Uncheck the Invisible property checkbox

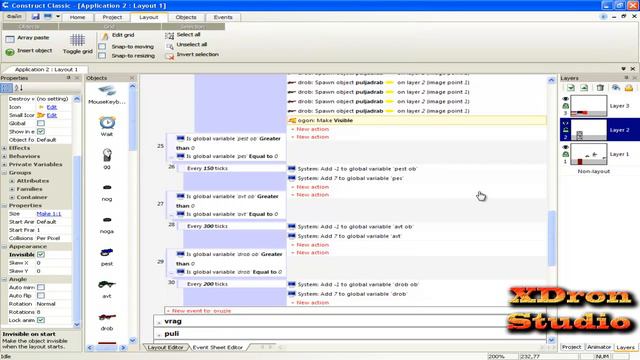click(41, 255)
